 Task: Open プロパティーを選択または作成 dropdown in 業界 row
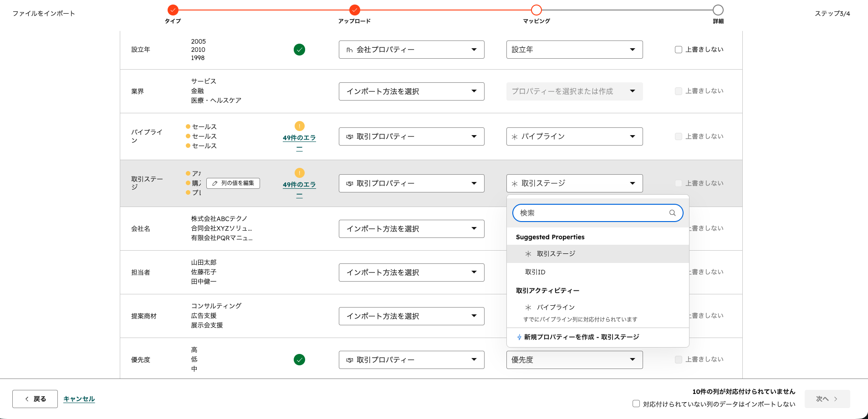[x=574, y=91]
